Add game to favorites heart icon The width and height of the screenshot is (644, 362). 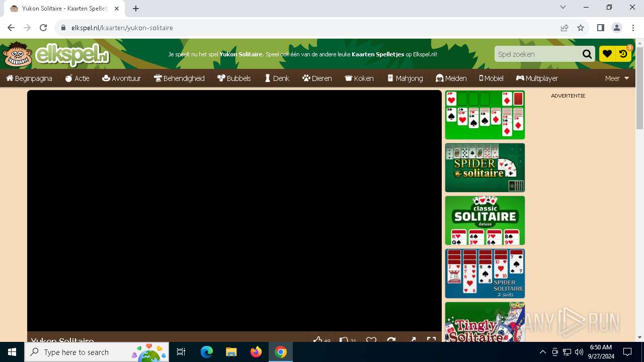[x=371, y=340]
